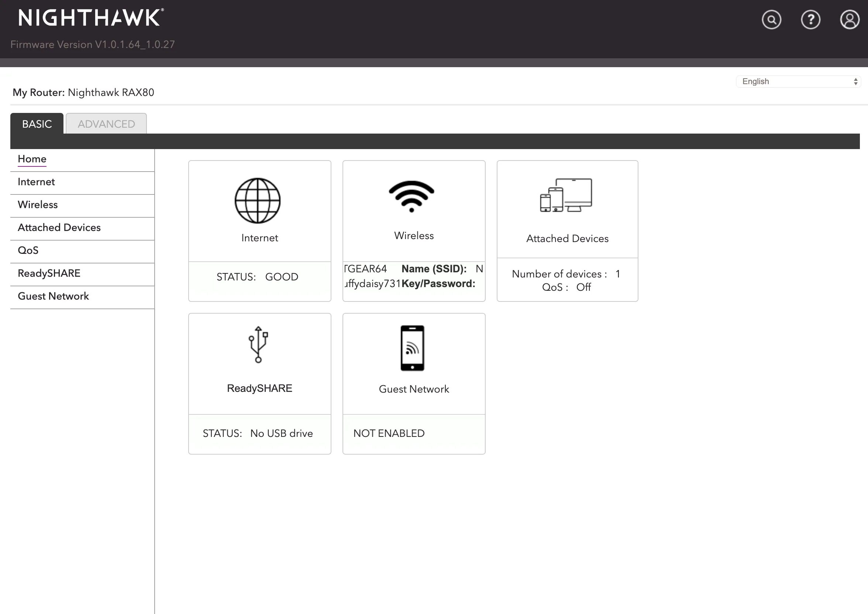
Task: Select the BASIC tab
Action: (x=37, y=124)
